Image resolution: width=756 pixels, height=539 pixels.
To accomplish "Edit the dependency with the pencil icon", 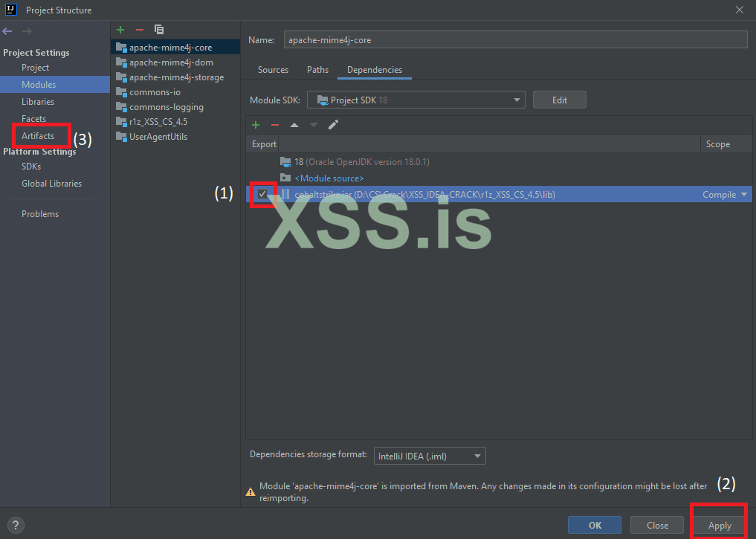I will pyautogui.click(x=333, y=125).
